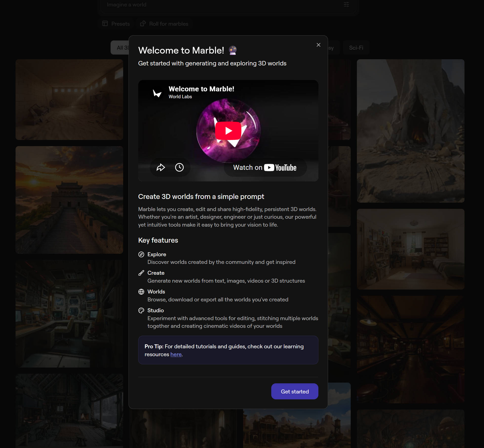This screenshot has height=448, width=484.
Task: Click the Explore compass icon
Action: click(x=141, y=254)
